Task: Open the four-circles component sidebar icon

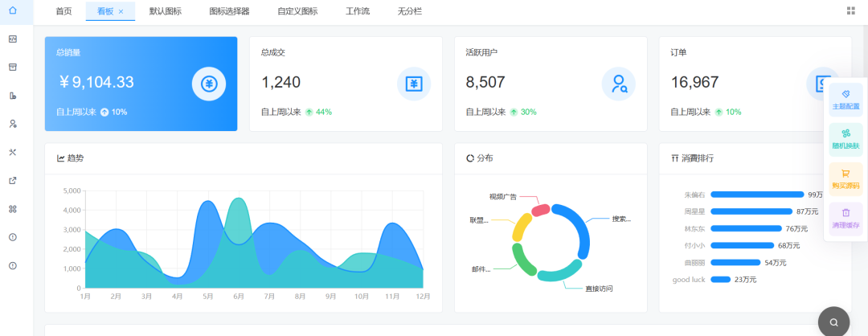Action: tap(13, 209)
